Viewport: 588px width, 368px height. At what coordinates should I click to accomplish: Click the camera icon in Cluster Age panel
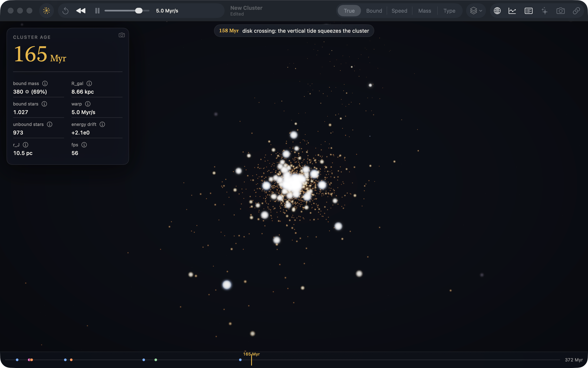(x=122, y=35)
